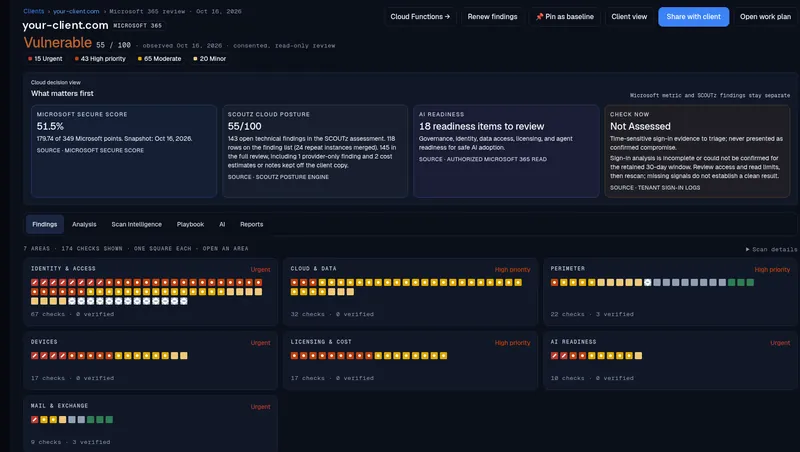Image resolution: width=800 pixels, height=452 pixels.
Task: Click last pale check square in AI Readiness area
Action: [638, 356]
